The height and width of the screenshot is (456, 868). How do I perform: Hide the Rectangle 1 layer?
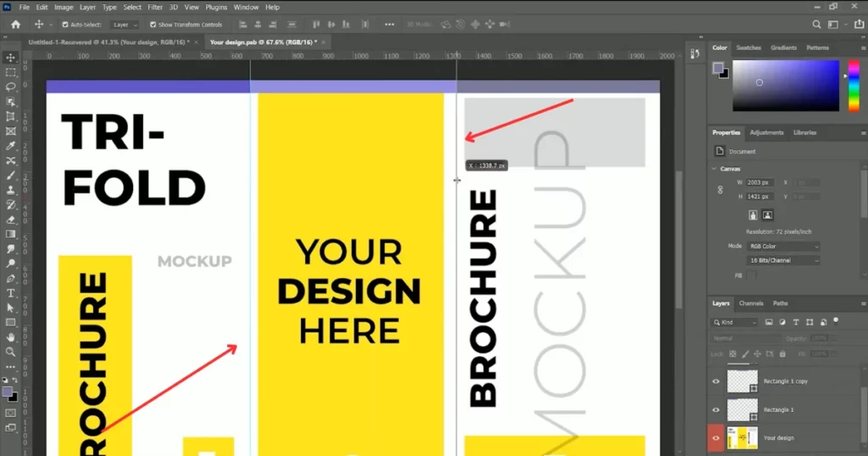coord(715,410)
